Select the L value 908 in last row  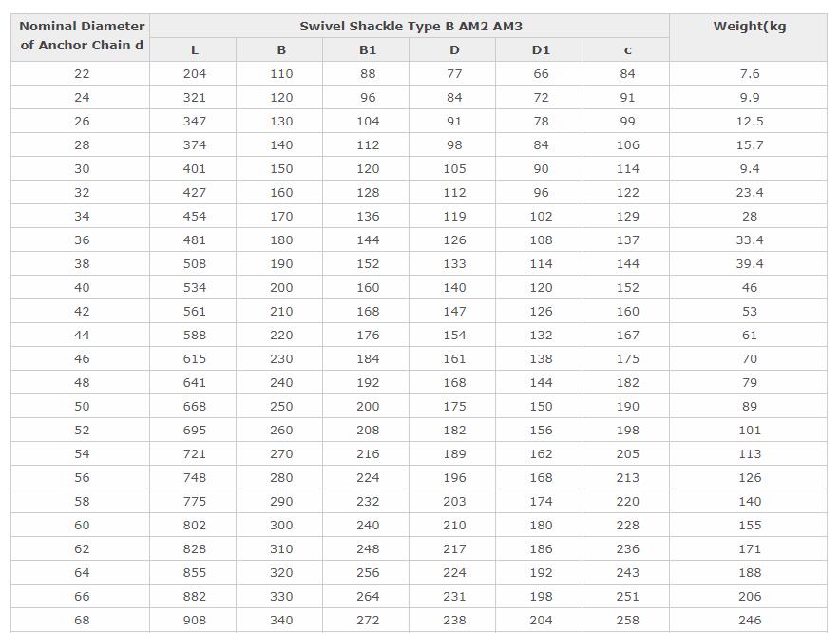pos(194,620)
